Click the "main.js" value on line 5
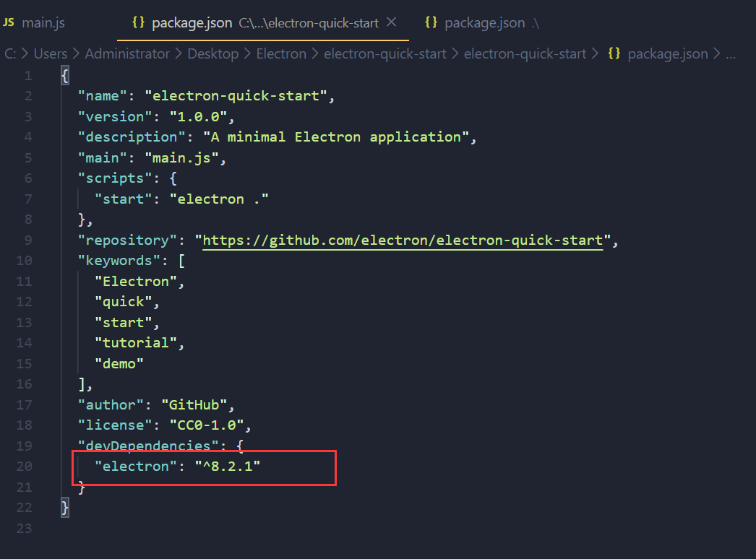 pos(181,157)
